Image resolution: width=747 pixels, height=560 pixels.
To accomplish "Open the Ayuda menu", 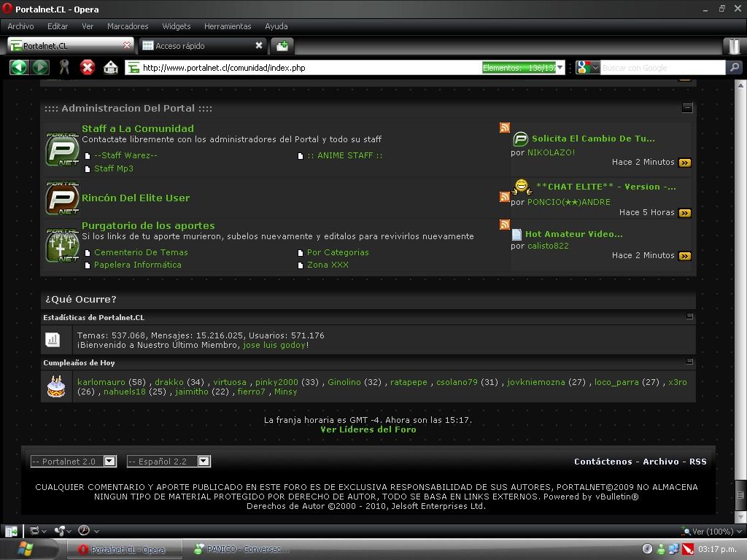I will click(276, 26).
